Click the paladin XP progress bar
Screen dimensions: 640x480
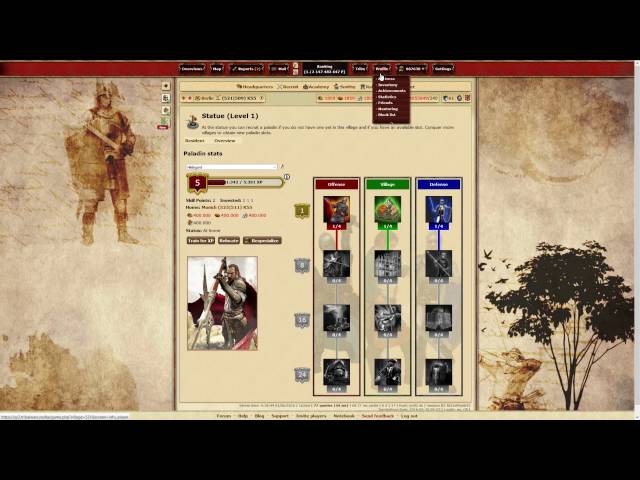coord(244,182)
